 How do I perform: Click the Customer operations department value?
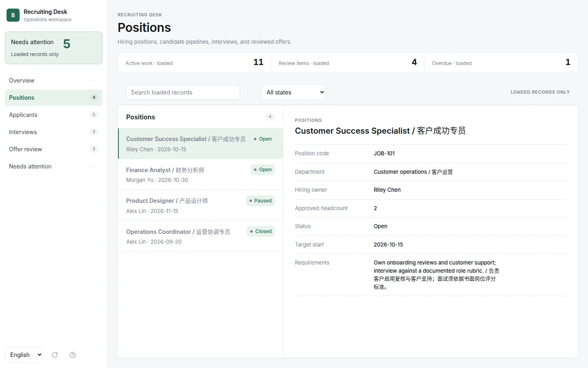413,172
